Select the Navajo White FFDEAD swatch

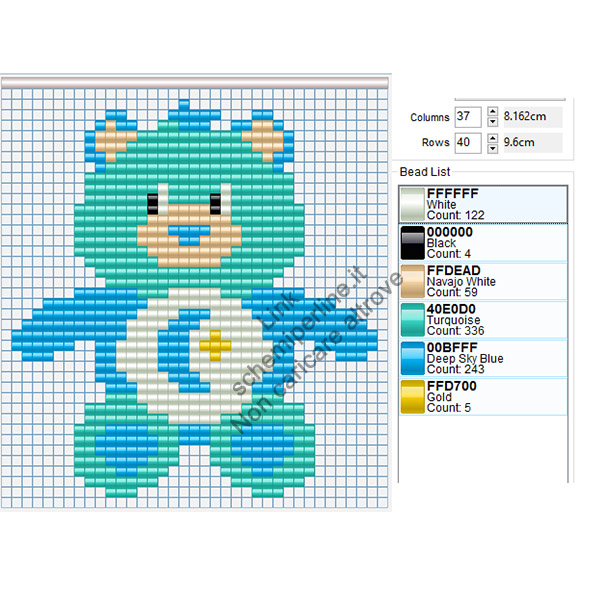[412, 281]
